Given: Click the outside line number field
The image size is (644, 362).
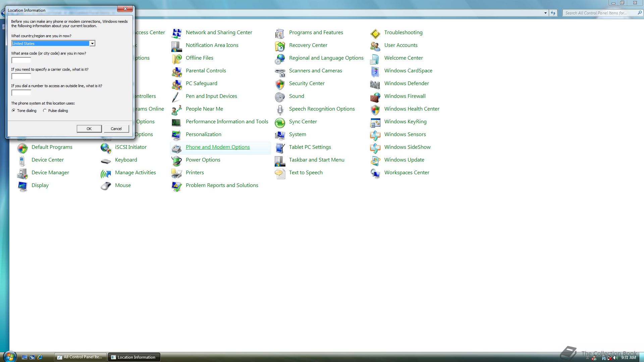Looking at the screenshot, I should [x=21, y=93].
